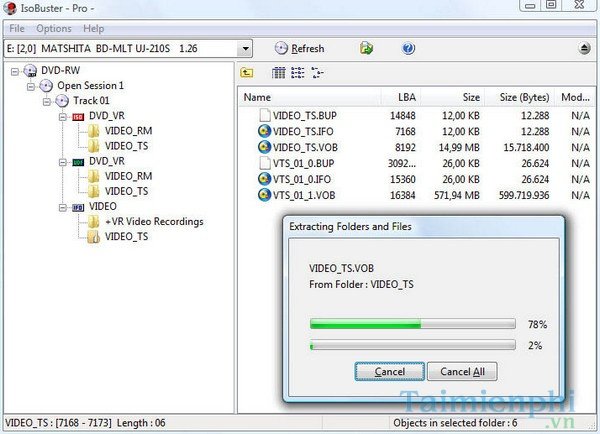Open VIDEO_TS folder under red ISO DVD_VR

point(126,146)
